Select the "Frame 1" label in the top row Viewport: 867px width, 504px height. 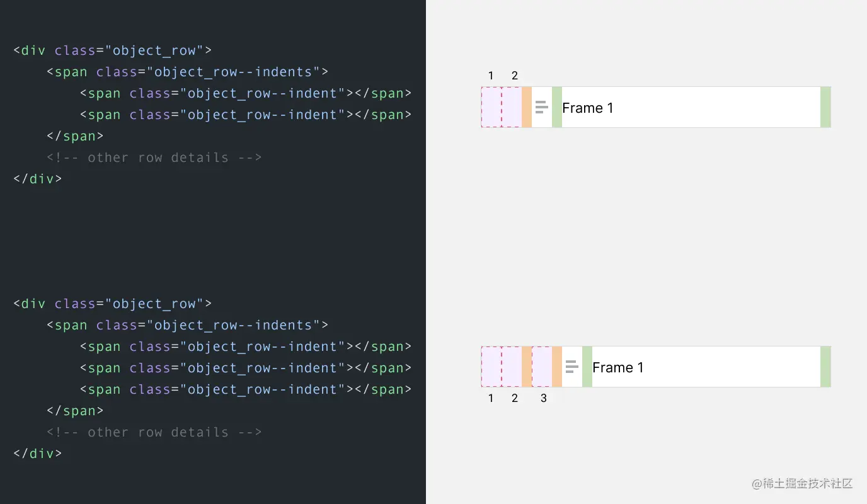[x=587, y=108]
